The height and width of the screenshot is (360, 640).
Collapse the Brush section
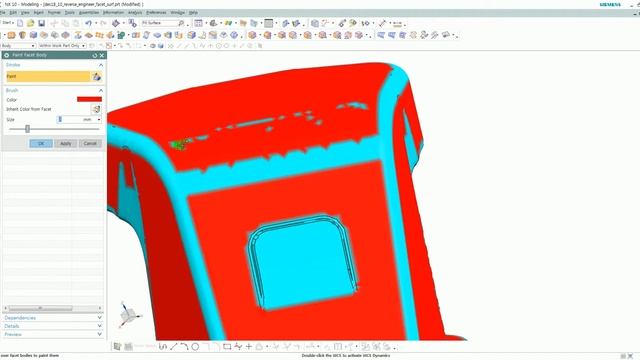[x=100, y=90]
